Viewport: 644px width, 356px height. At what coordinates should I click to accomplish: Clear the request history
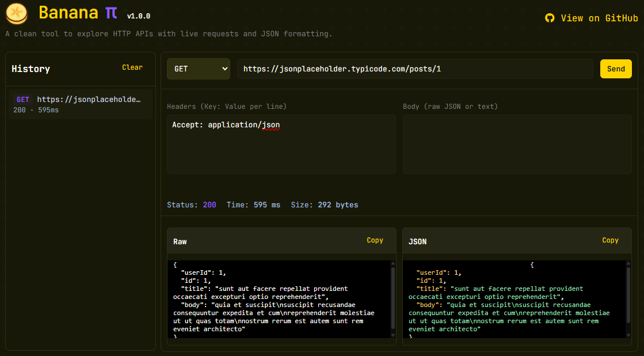pyautogui.click(x=132, y=67)
